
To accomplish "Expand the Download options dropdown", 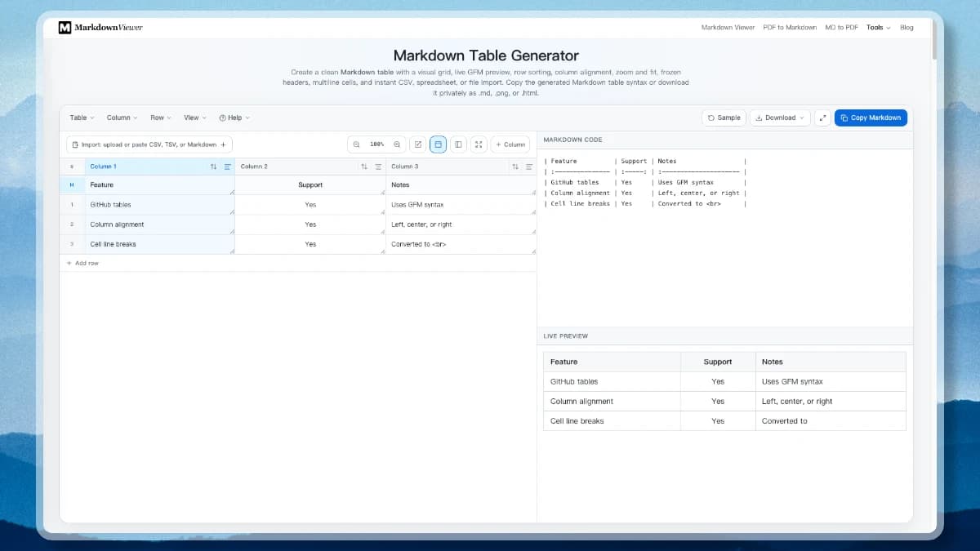I will [x=780, y=118].
